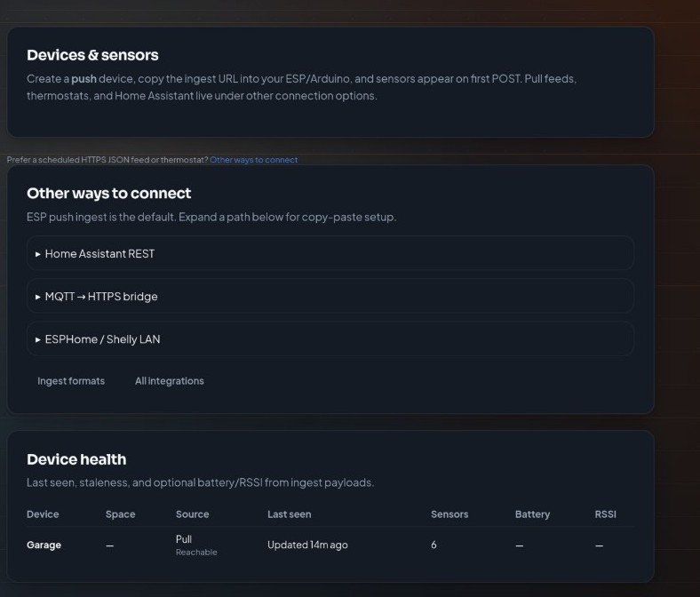Select the Garage device name
Viewport: 700px width, 597px height.
[44, 545]
